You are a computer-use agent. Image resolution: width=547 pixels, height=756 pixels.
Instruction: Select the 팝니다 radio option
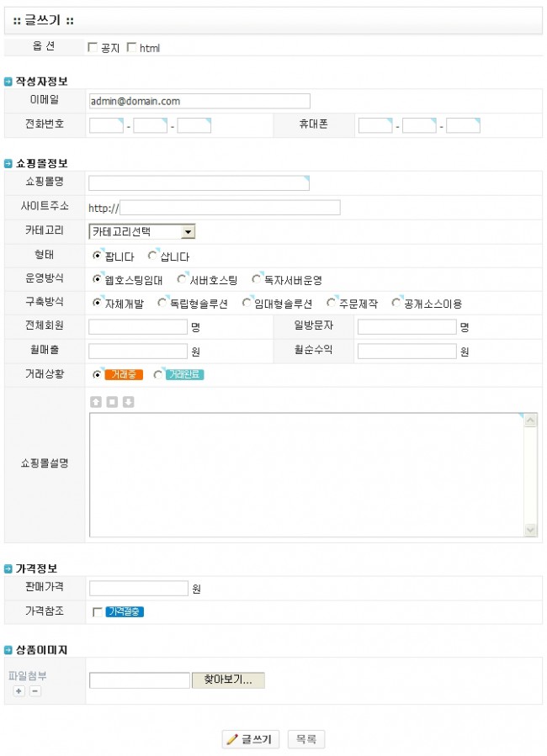[97, 256]
